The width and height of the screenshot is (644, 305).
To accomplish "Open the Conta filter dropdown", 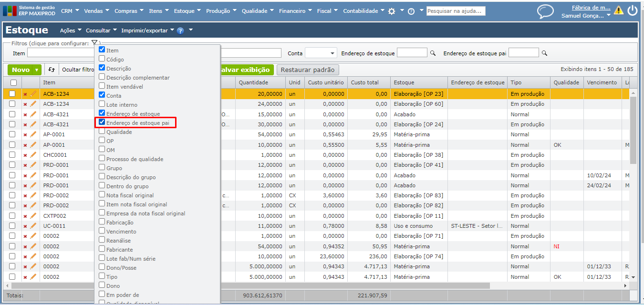I will (321, 53).
